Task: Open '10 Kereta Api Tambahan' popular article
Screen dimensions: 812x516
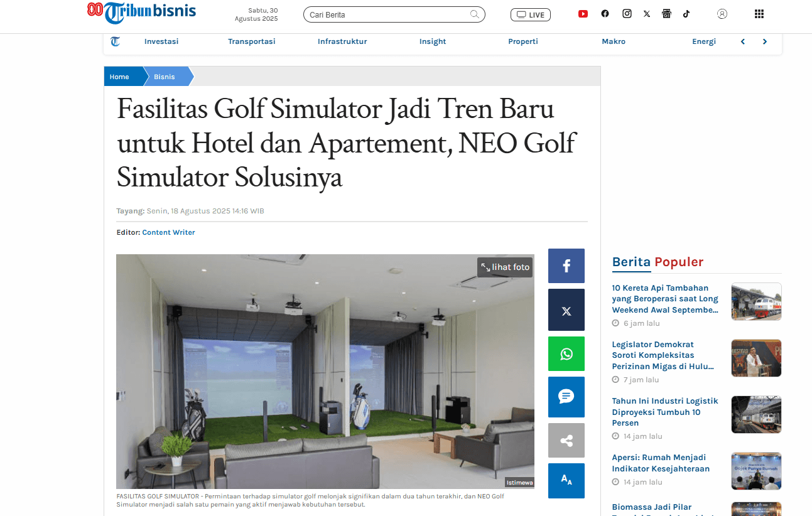Action: click(665, 299)
